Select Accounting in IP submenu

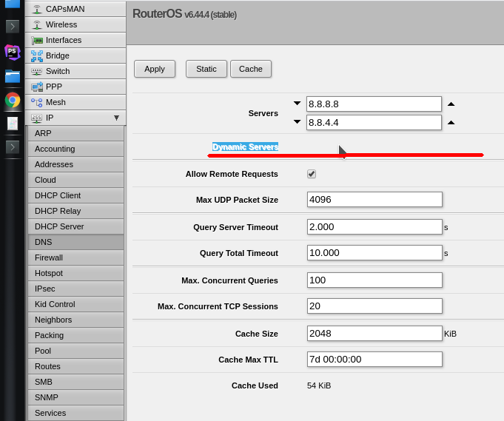coord(75,149)
